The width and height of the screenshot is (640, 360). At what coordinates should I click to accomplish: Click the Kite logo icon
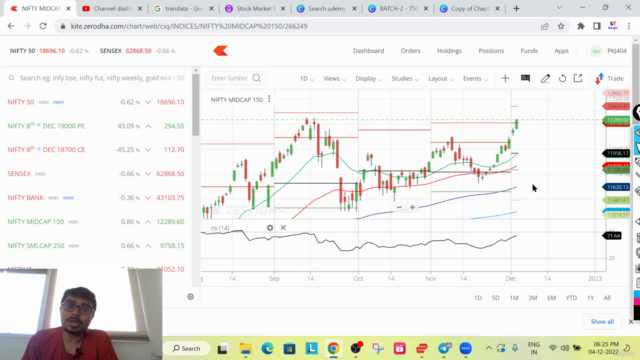[220, 51]
